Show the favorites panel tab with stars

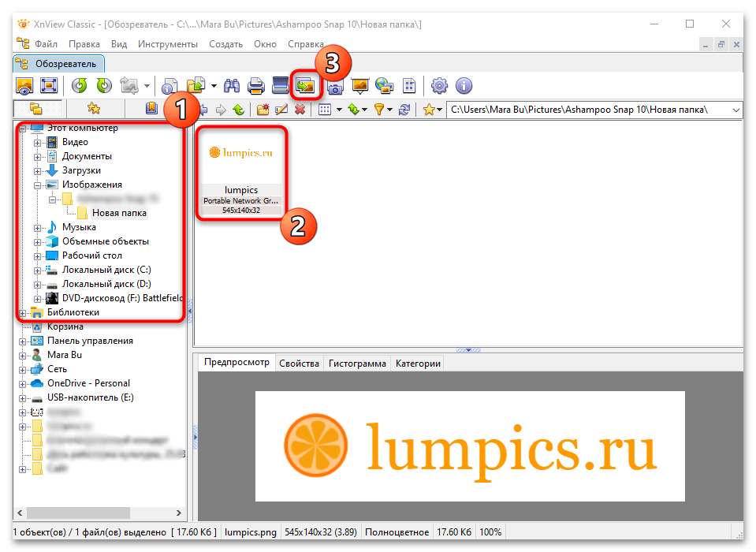pos(94,109)
